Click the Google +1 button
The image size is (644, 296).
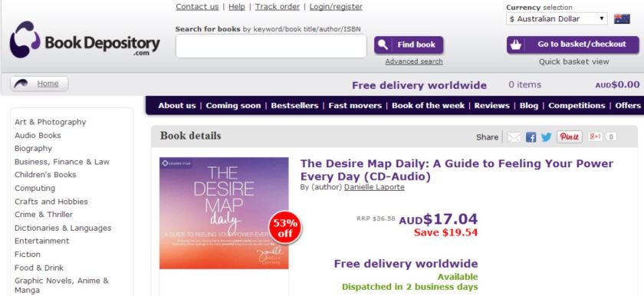pos(595,136)
